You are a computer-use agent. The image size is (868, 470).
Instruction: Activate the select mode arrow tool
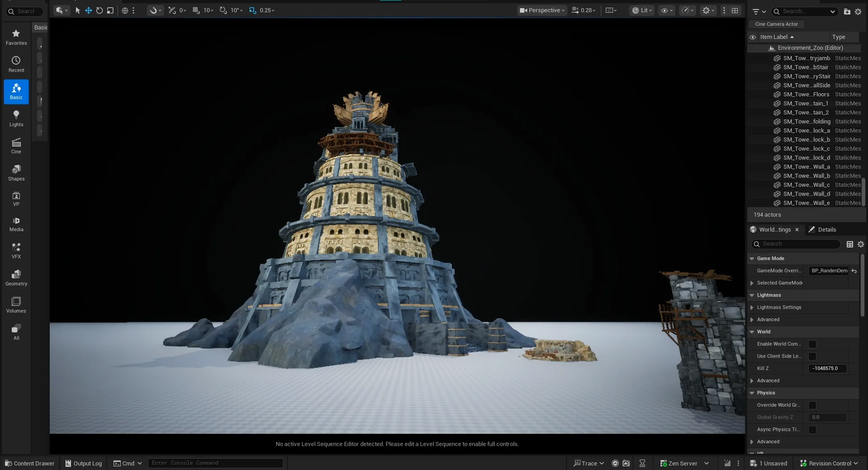[78, 10]
